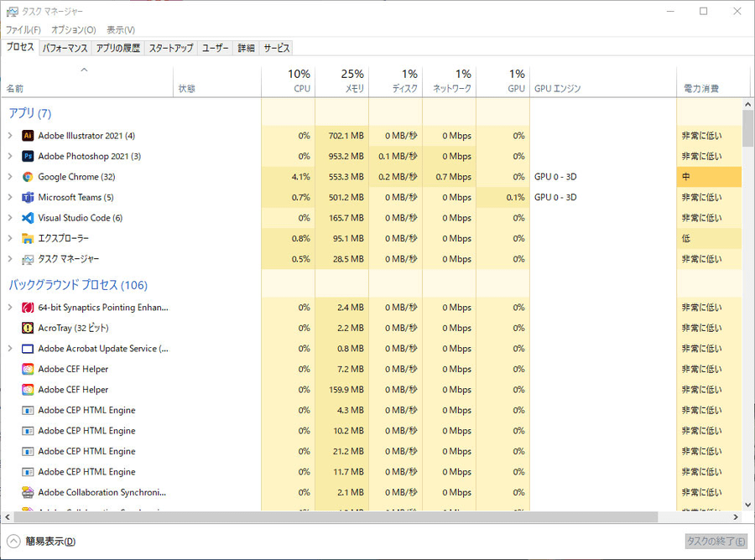This screenshot has width=755, height=560.
Task: Click the タスク マネージャー process row icon
Action: pyautogui.click(x=28, y=259)
